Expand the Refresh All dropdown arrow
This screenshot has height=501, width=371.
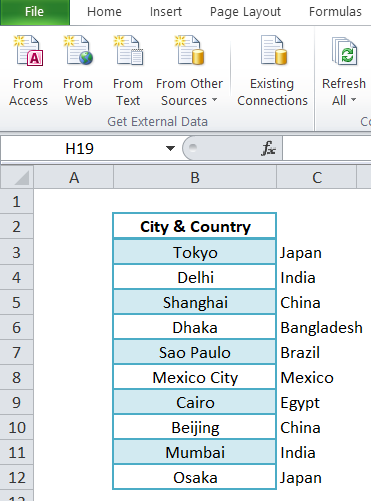pyautogui.click(x=354, y=100)
